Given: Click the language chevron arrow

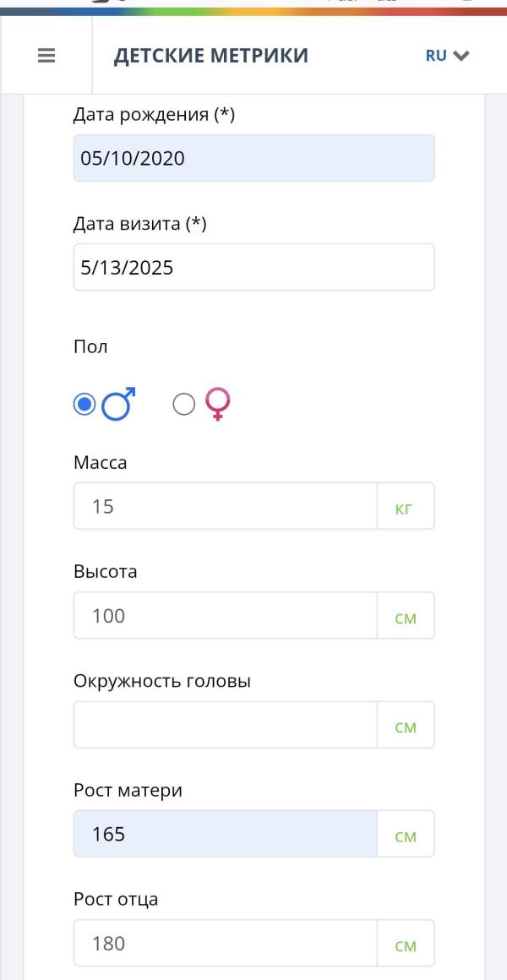Looking at the screenshot, I should click(461, 57).
